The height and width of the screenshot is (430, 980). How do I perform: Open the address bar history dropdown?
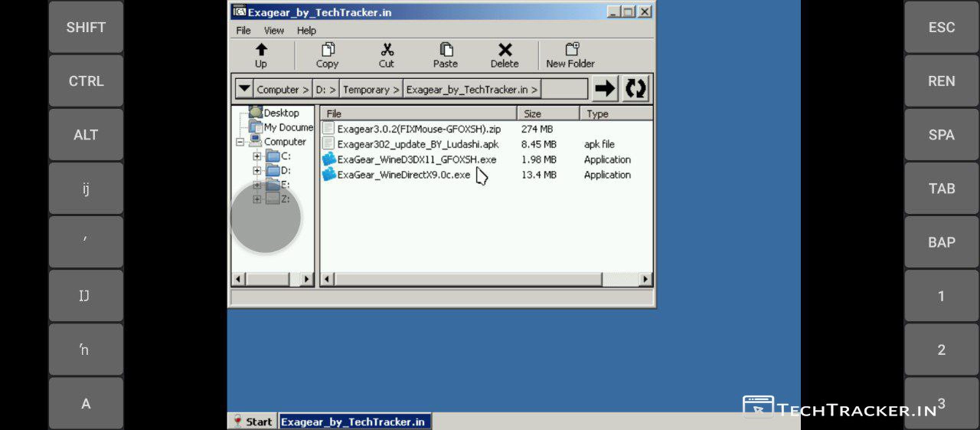point(243,89)
